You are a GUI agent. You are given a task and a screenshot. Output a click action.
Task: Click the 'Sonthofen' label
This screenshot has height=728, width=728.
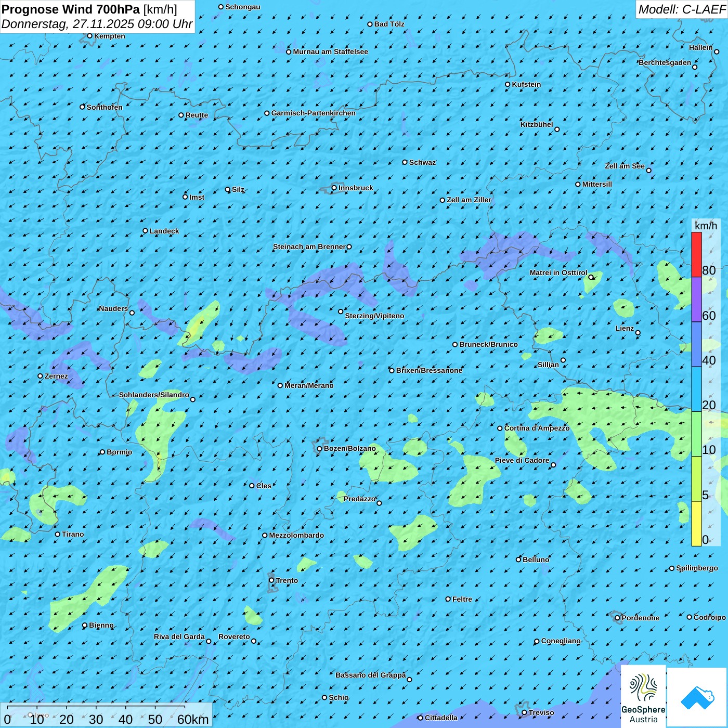click(x=105, y=108)
